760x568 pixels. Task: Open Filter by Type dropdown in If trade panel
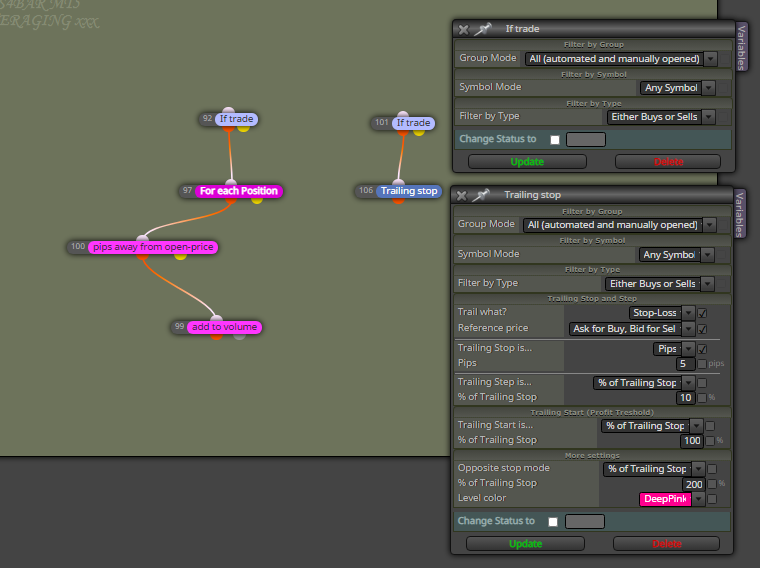click(x=709, y=117)
